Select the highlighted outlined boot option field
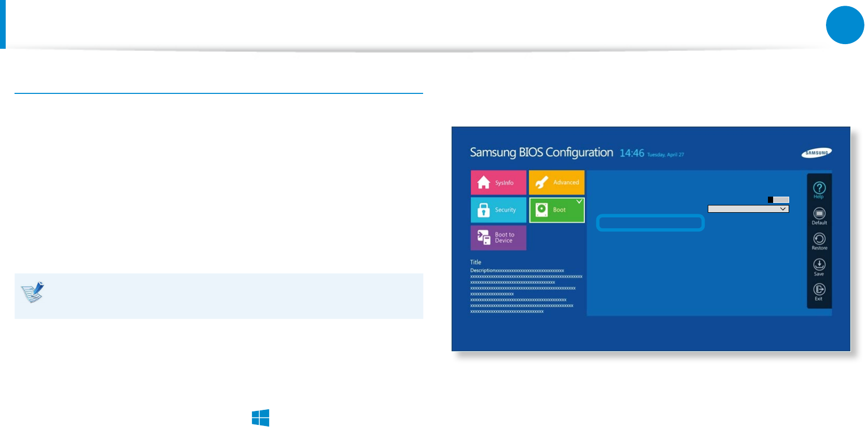 click(x=650, y=223)
